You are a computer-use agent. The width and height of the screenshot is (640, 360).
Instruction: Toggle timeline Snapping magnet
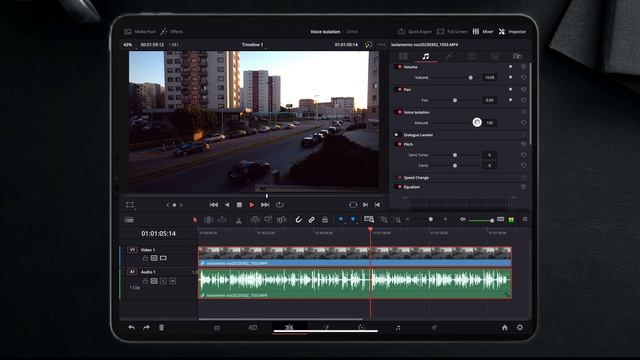[x=298, y=220]
